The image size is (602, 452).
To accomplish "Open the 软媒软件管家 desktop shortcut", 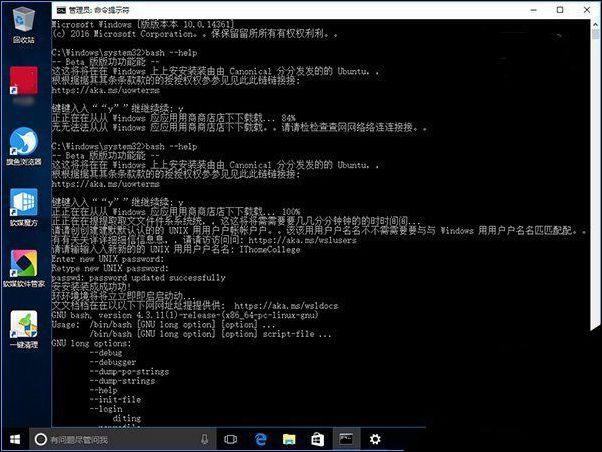I will [x=24, y=268].
